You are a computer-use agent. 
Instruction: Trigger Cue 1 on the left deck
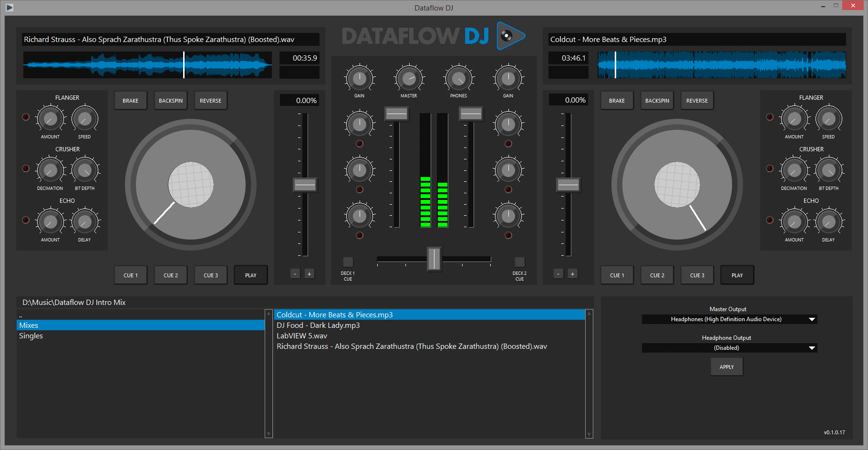(131, 275)
